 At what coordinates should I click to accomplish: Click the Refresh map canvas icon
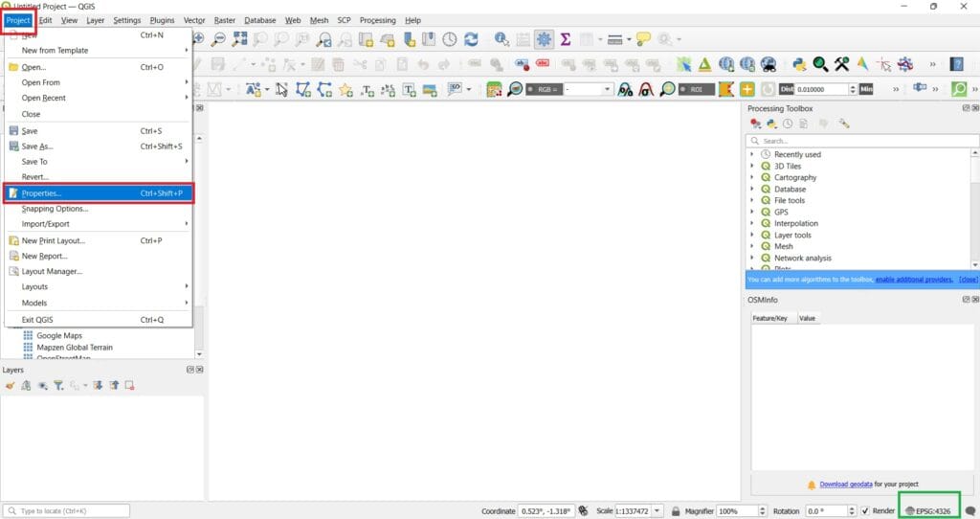pos(471,39)
